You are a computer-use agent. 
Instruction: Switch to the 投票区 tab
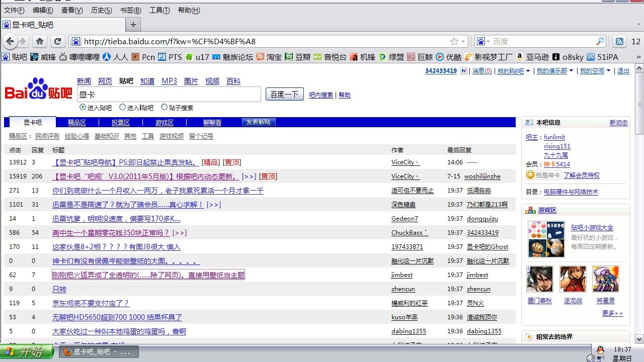point(121,122)
